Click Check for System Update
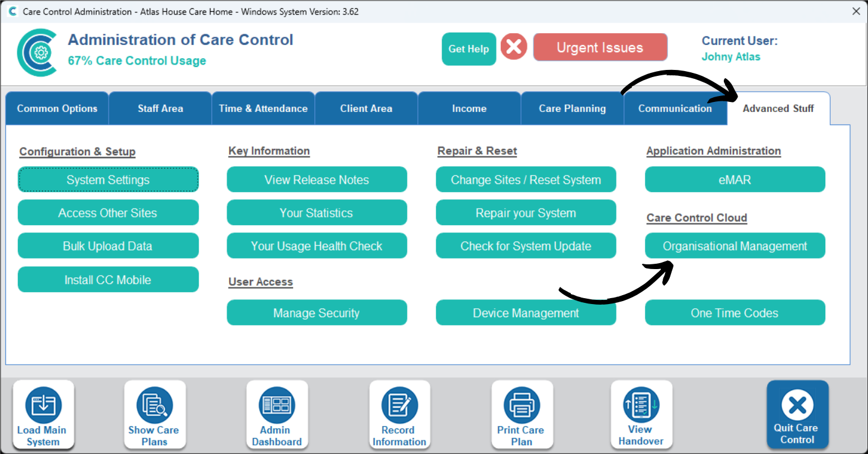This screenshot has height=454, width=868. (526, 246)
